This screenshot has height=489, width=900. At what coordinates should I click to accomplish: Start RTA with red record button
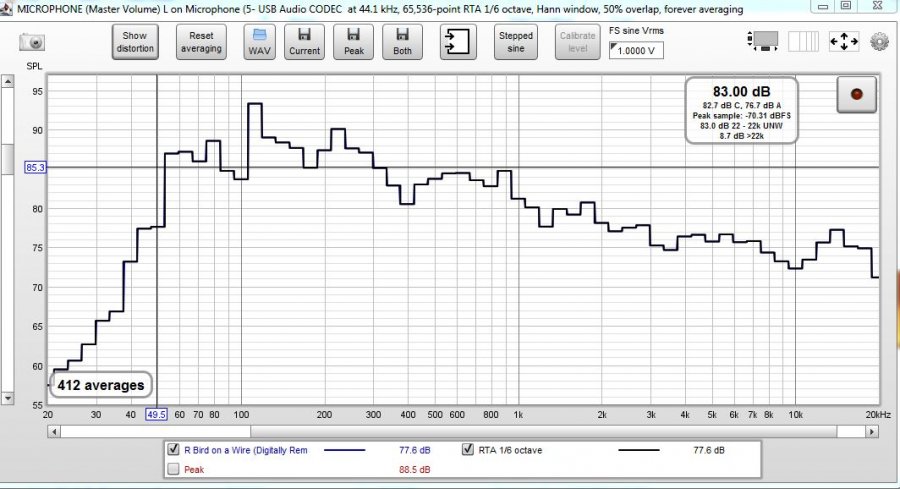tap(856, 94)
